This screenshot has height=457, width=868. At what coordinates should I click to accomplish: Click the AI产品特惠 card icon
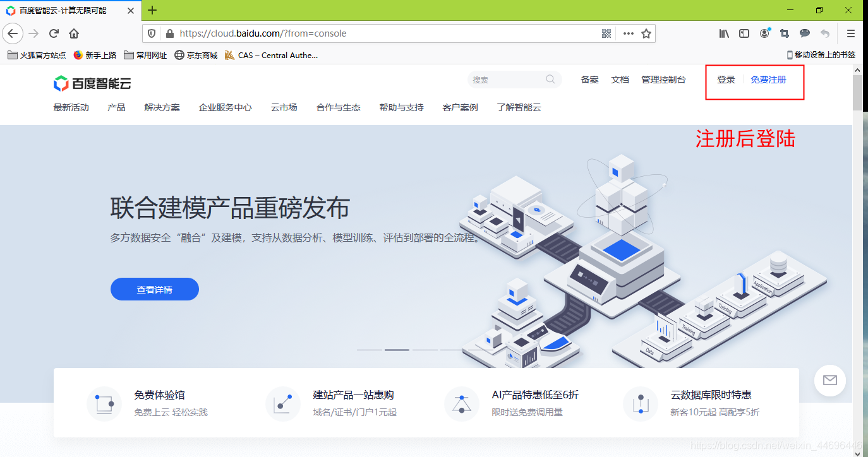coord(462,403)
